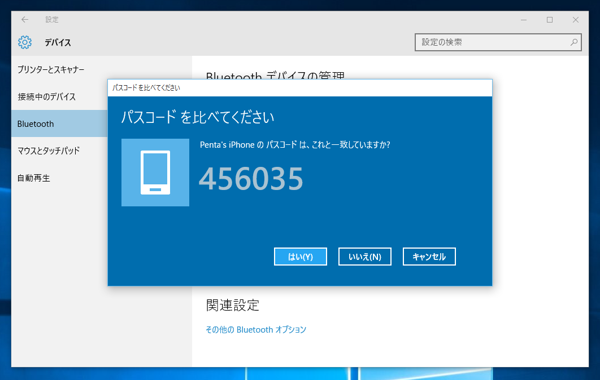Click the パスコードを比べてください dialog heading
600x380 pixels.
click(197, 117)
